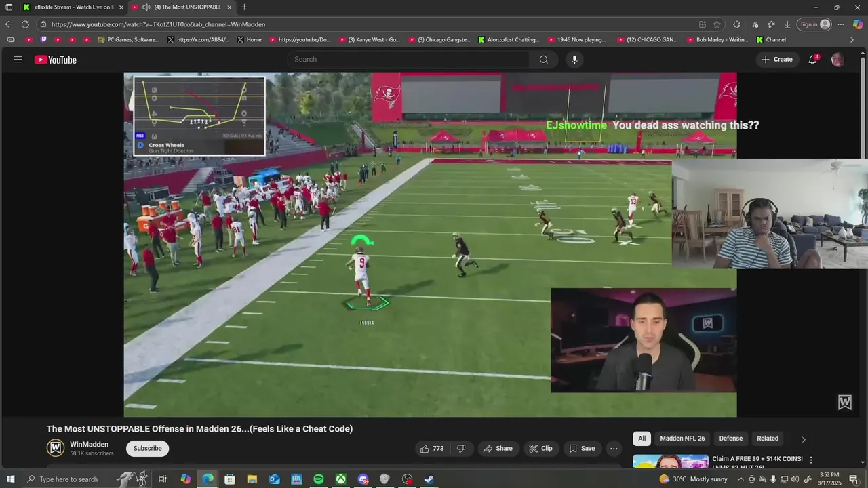Open Outlook from the taskbar

274,479
